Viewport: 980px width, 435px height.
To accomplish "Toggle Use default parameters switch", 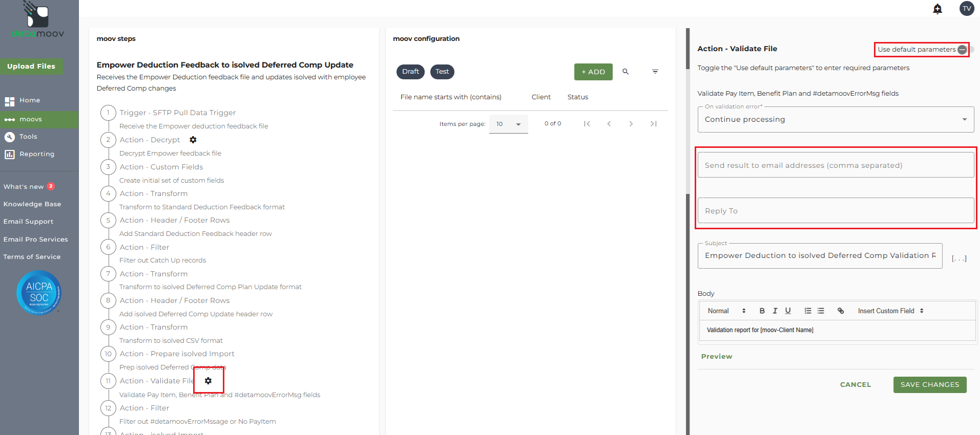I will 965,50.
